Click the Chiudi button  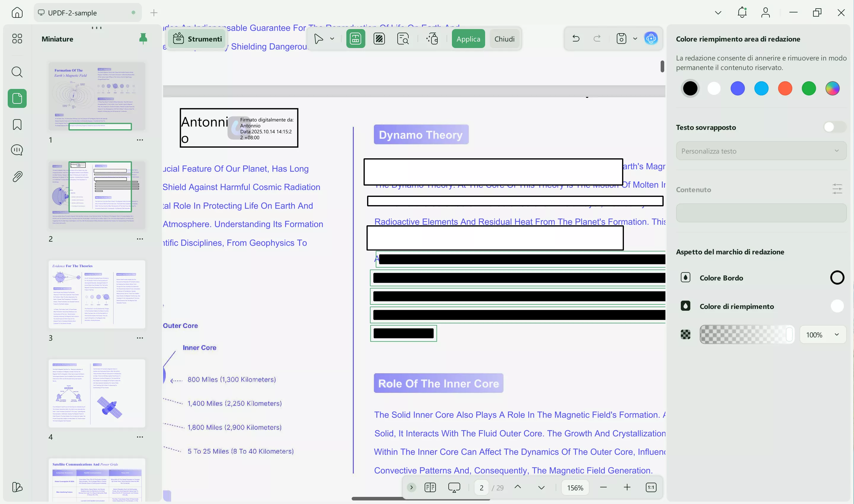[504, 39]
